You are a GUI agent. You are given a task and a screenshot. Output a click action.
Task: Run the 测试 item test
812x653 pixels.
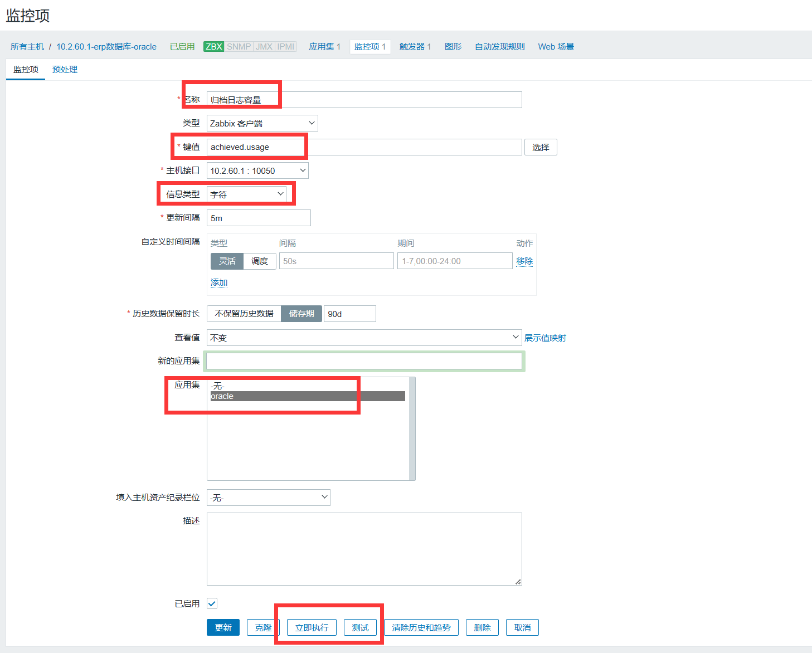(x=360, y=627)
